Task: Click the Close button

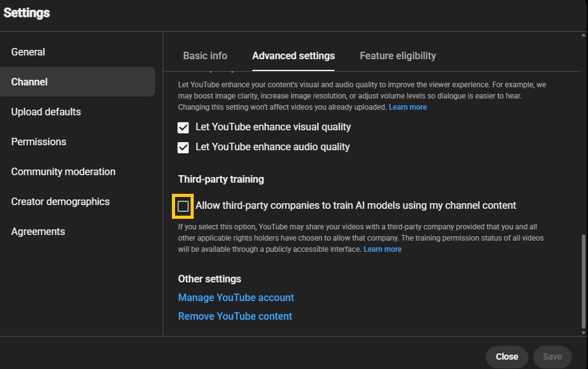Action: click(x=507, y=357)
